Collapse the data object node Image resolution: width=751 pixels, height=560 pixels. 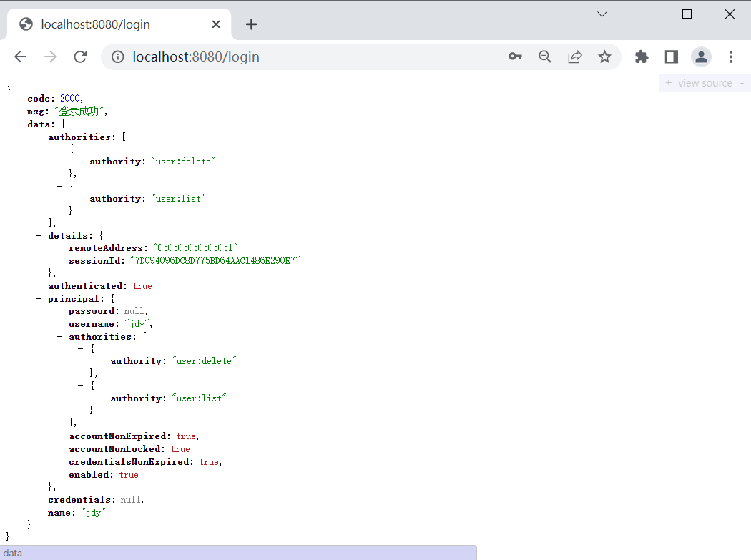click(x=18, y=123)
